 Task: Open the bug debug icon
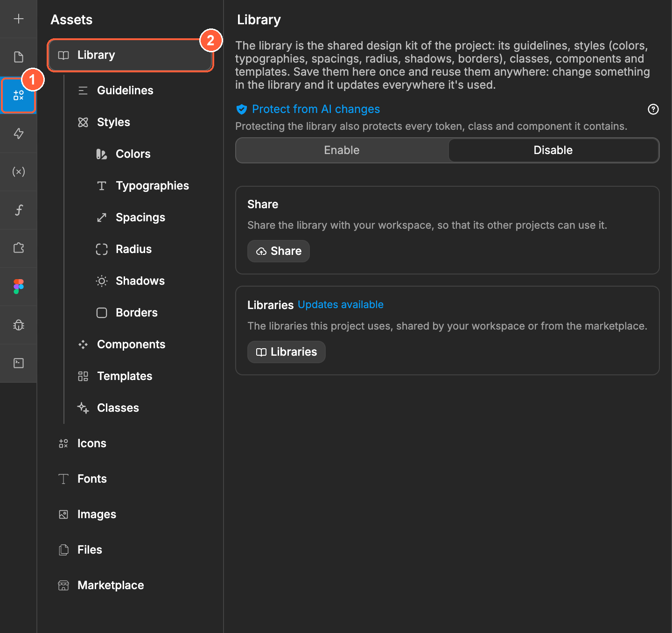click(19, 325)
